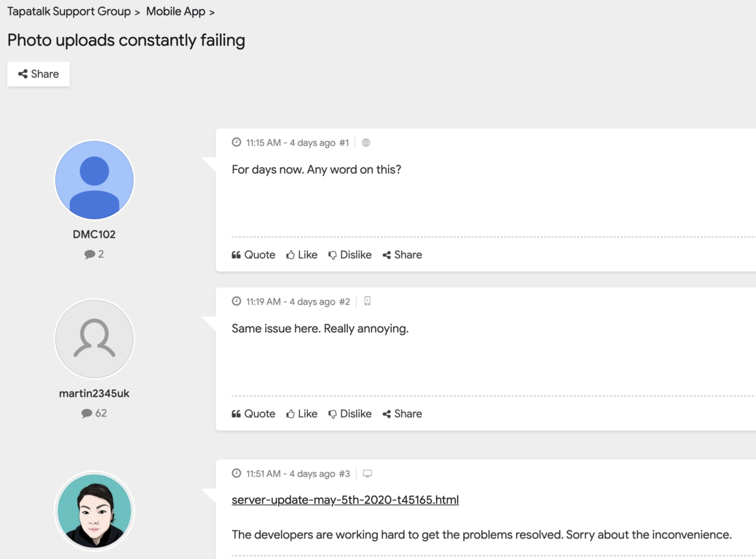Go to Mobile App breadcrumb

click(x=176, y=11)
